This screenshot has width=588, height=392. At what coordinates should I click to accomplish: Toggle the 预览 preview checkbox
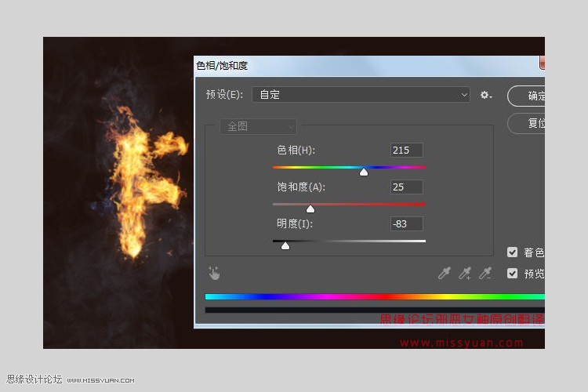click(512, 273)
